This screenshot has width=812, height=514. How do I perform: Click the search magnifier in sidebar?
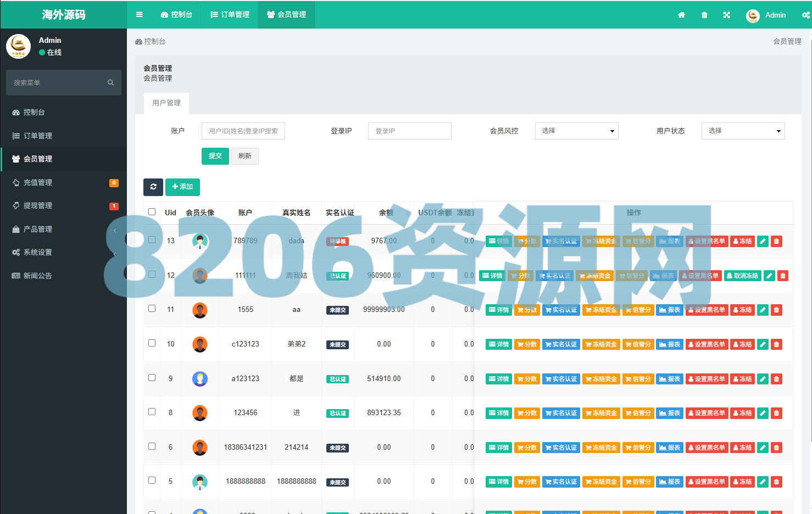point(110,82)
